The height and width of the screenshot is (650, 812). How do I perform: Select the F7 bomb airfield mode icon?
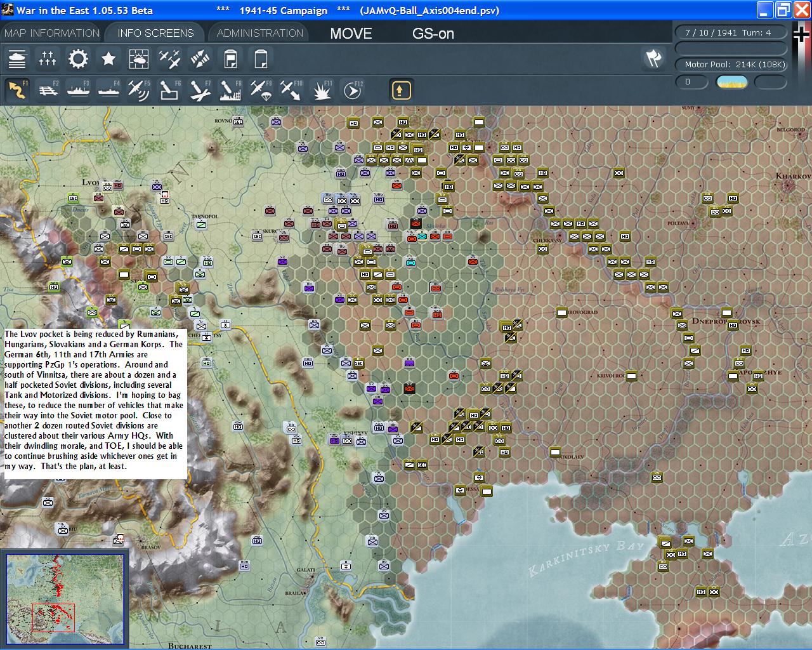[200, 90]
